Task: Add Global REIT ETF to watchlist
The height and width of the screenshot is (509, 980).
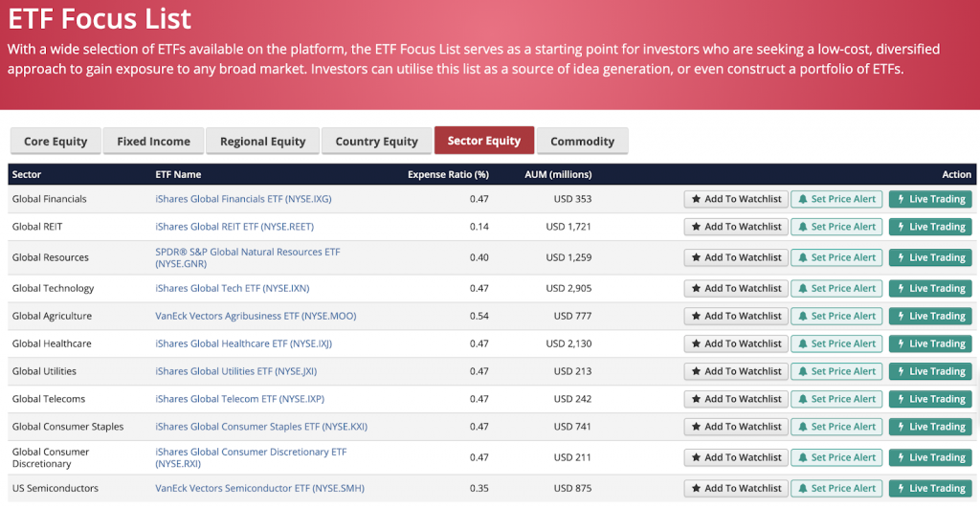Action: (x=736, y=227)
